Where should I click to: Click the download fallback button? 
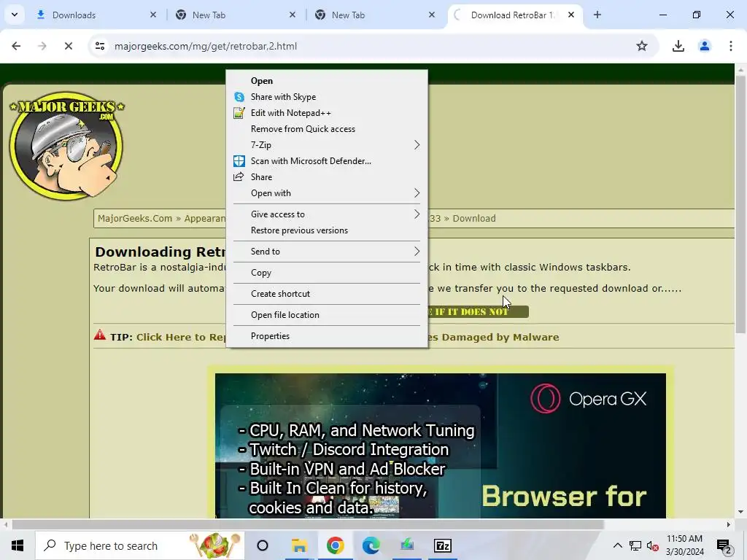click(479, 312)
